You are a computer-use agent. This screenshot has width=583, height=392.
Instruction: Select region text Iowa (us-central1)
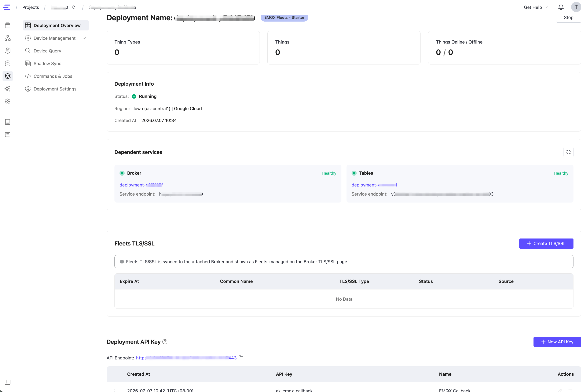pos(152,109)
